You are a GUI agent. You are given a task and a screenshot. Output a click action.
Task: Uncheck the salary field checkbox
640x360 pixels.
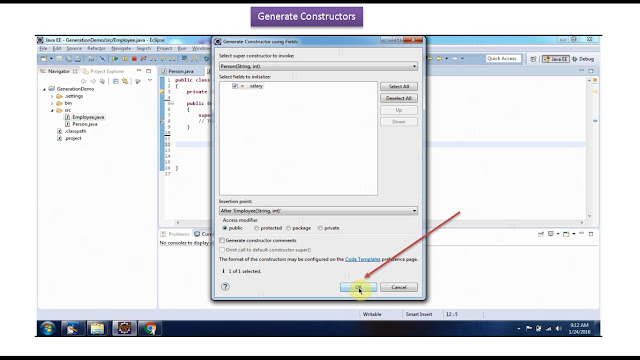(x=235, y=86)
